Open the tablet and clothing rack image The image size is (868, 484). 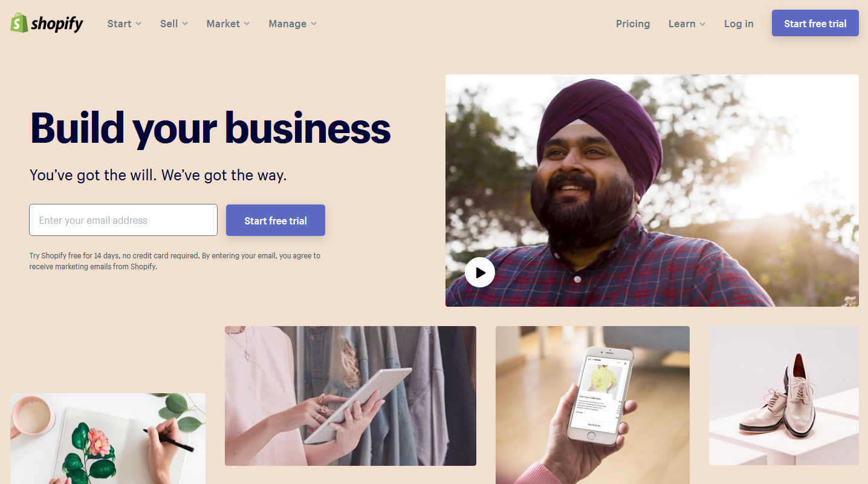[351, 396]
